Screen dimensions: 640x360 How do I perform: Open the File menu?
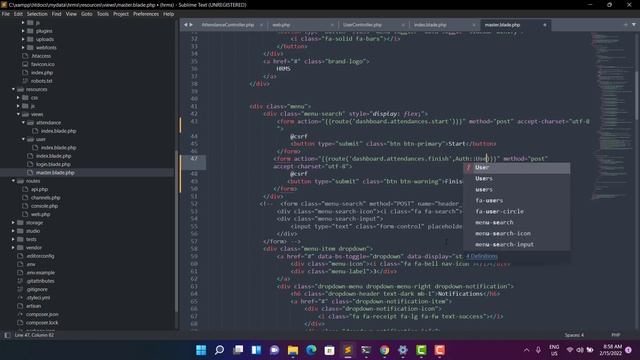[6, 14]
